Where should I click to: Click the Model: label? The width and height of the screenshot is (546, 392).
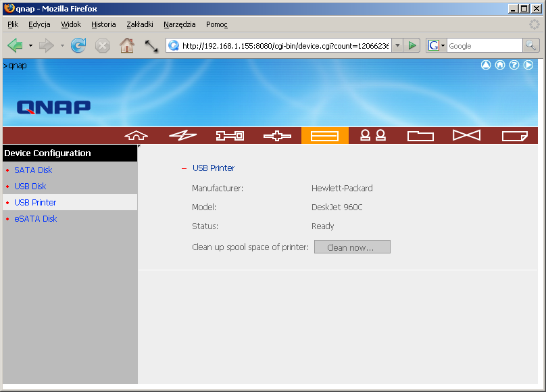click(x=204, y=207)
